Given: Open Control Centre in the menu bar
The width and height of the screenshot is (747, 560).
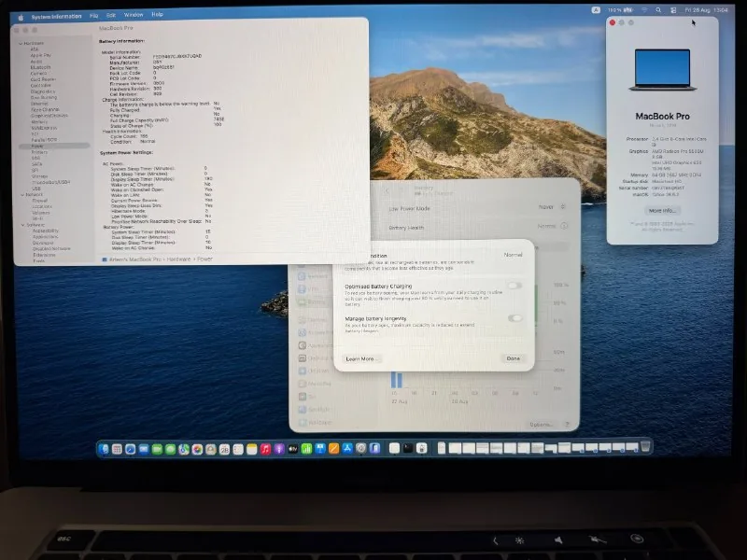Looking at the screenshot, I should click(673, 10).
